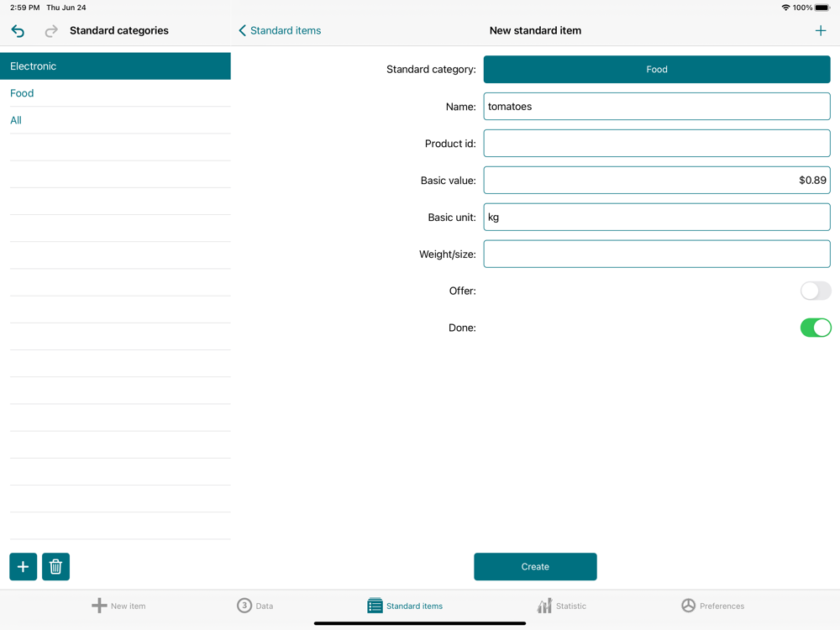Tap the Done: label
This screenshot has height=630, width=840.
pos(462,328)
